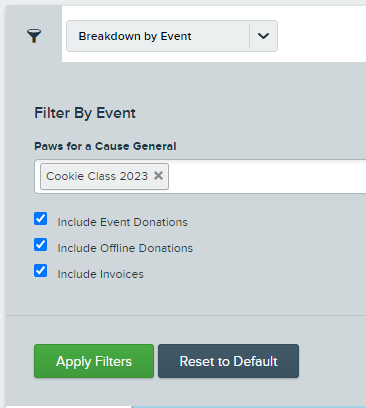The image size is (366, 408).
Task: Click the Include Offline Donations label text
Action: (125, 248)
